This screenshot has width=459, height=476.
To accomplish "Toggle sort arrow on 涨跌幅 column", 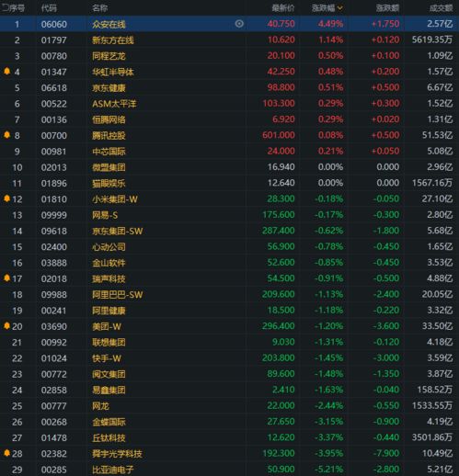I will [339, 8].
